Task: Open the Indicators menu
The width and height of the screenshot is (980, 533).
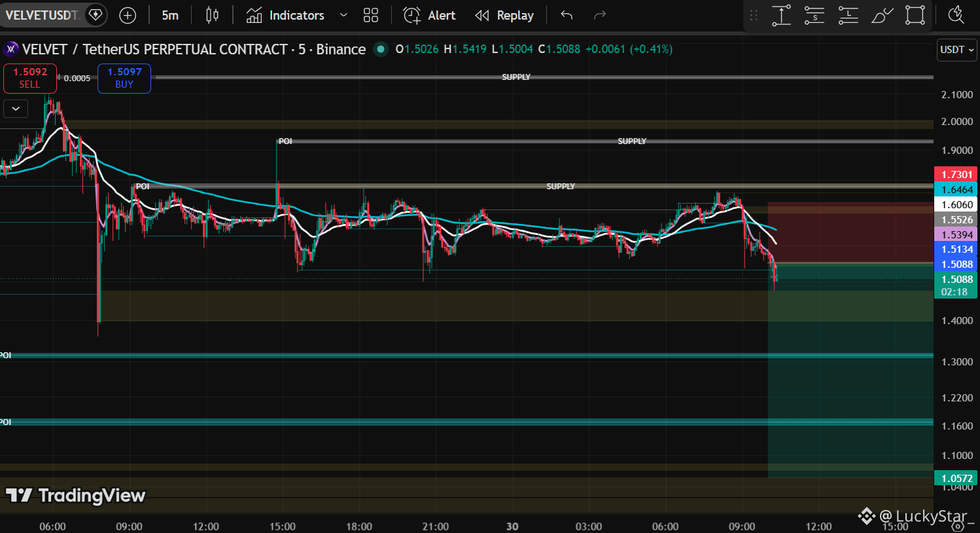Action: pyautogui.click(x=285, y=15)
